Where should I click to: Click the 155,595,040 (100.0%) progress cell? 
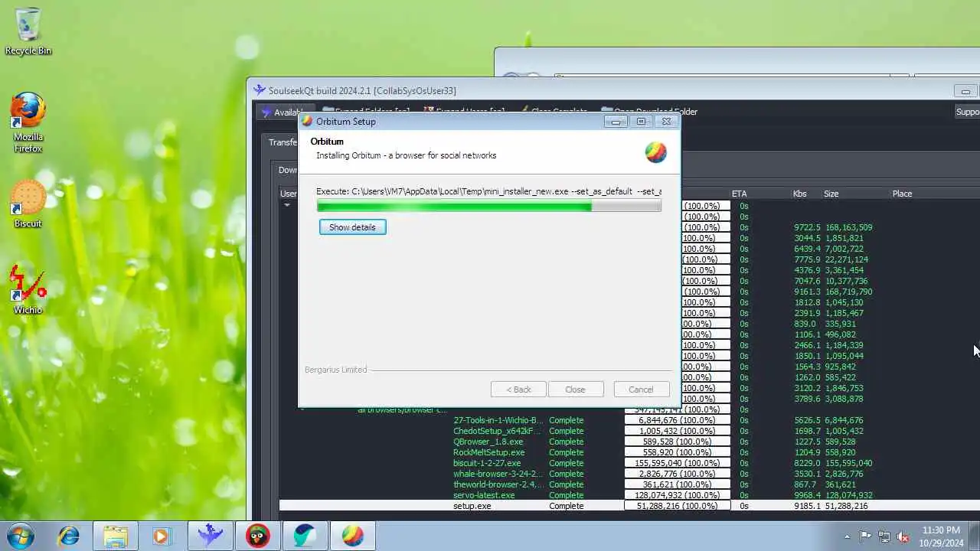pos(678,463)
